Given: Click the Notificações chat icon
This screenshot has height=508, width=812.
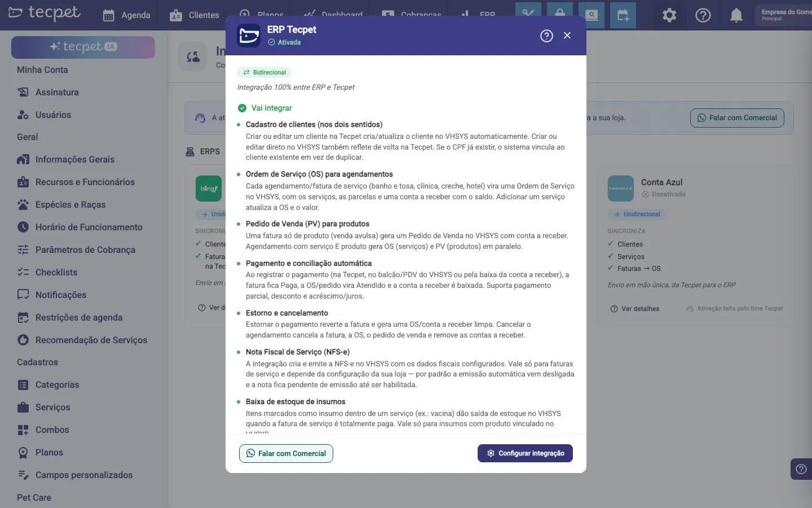Looking at the screenshot, I should pos(23,295).
